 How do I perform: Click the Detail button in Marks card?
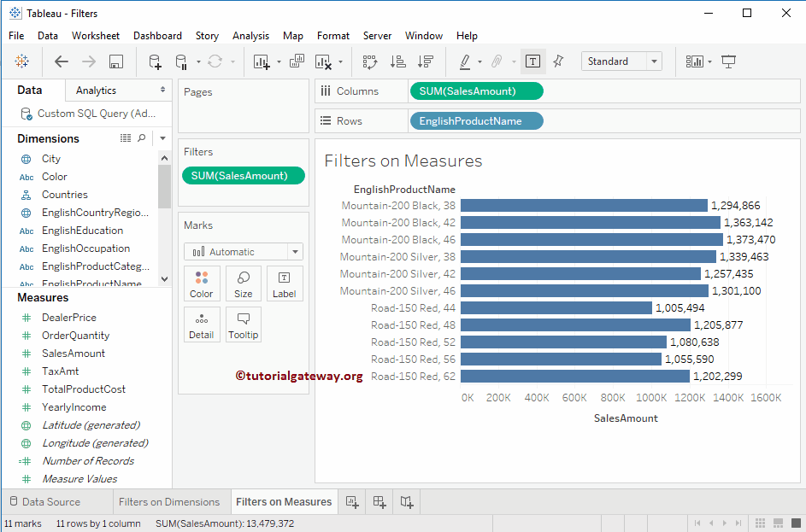click(x=202, y=325)
